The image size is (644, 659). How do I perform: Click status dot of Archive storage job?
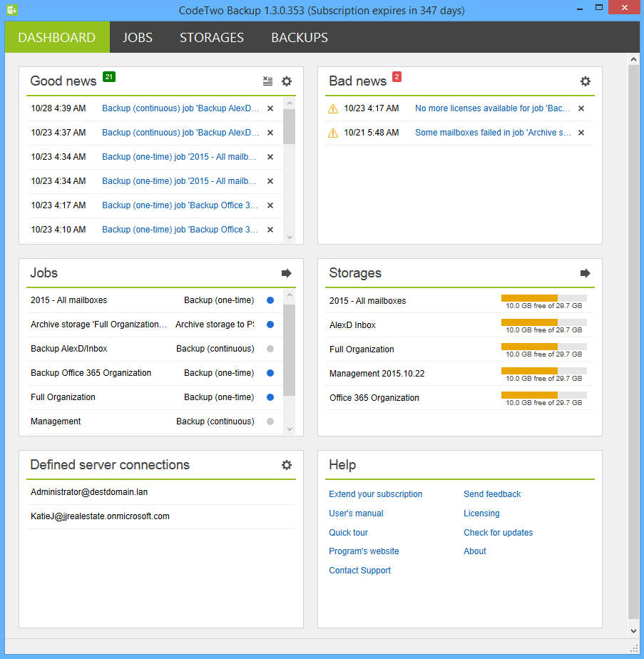pyautogui.click(x=270, y=325)
